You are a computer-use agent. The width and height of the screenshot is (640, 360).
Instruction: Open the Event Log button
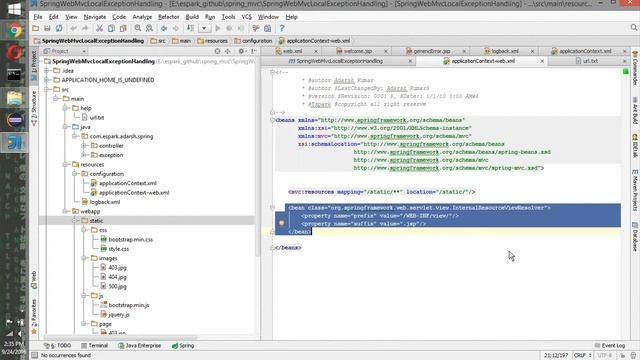(610, 346)
